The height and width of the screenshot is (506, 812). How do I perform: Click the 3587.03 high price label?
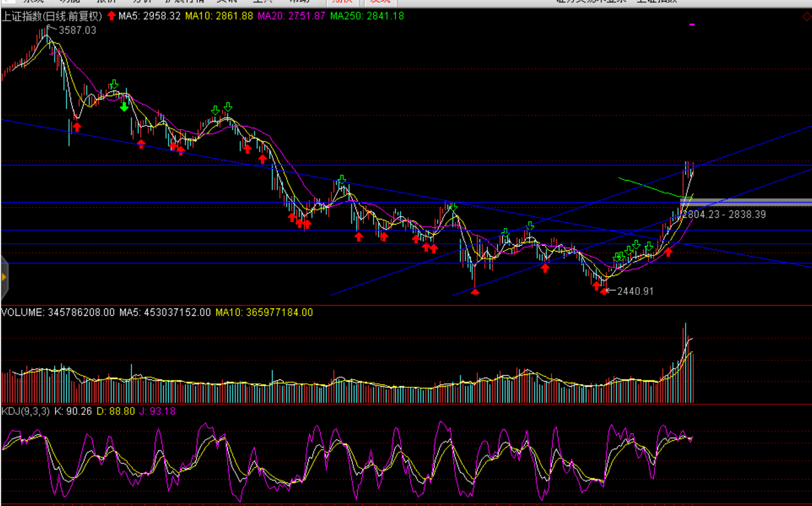coord(78,30)
